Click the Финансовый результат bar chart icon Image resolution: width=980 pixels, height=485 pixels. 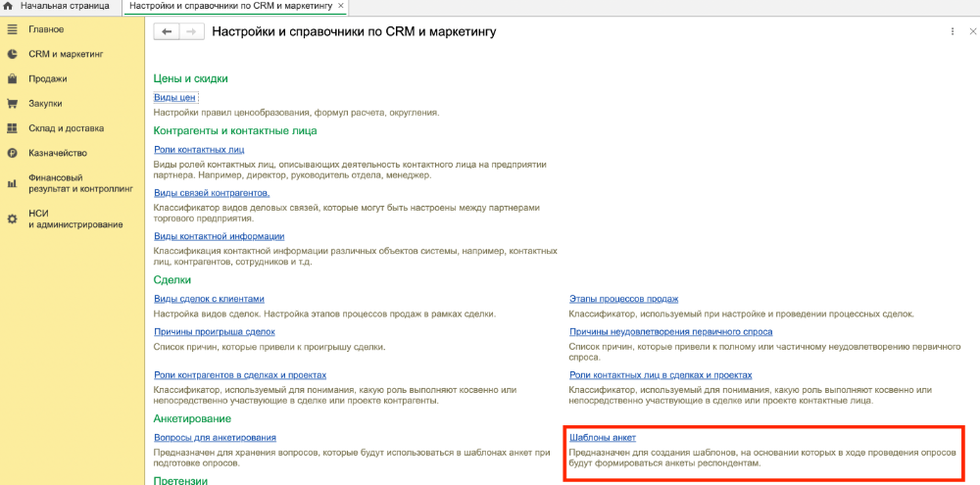11,183
